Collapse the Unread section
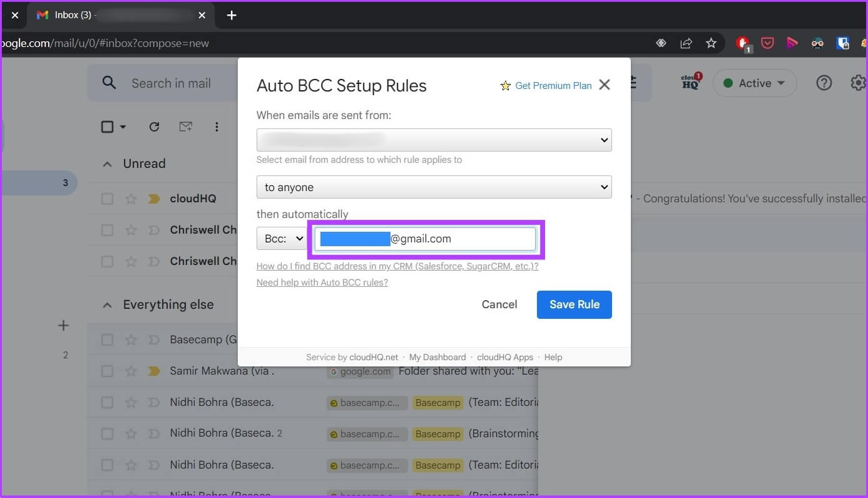 (x=107, y=163)
